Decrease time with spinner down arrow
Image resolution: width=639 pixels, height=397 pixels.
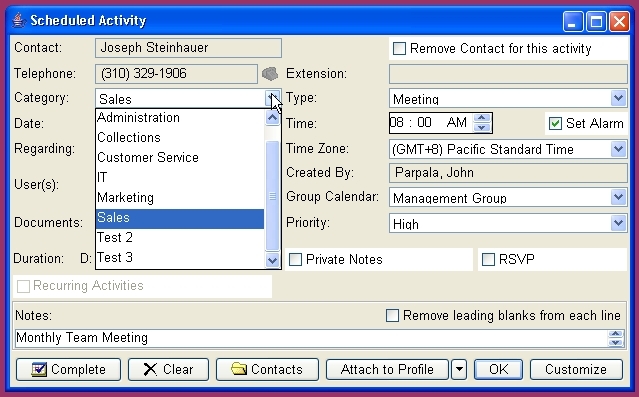point(482,128)
